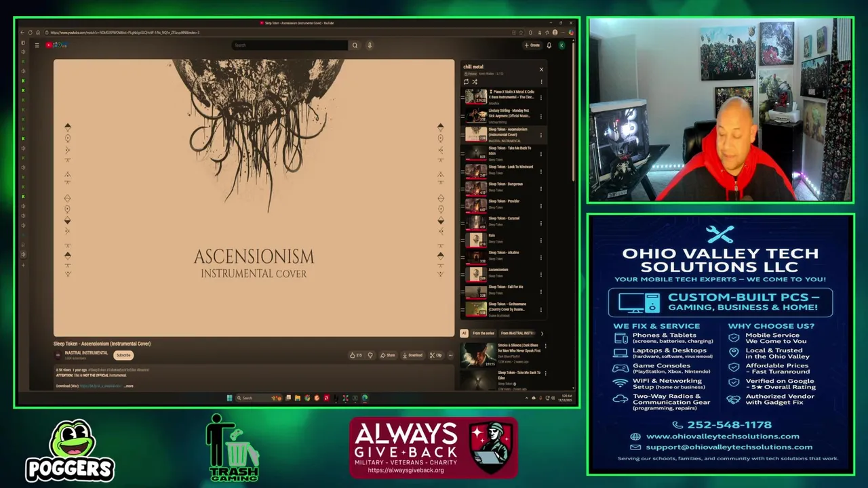
Task: Open more actions ellipsis below video
Action: point(450,355)
